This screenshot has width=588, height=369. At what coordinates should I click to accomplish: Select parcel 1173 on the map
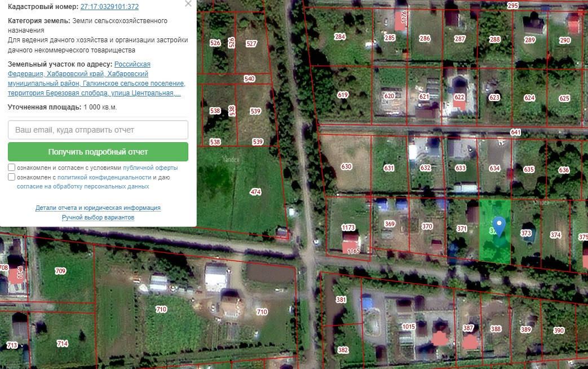click(348, 227)
